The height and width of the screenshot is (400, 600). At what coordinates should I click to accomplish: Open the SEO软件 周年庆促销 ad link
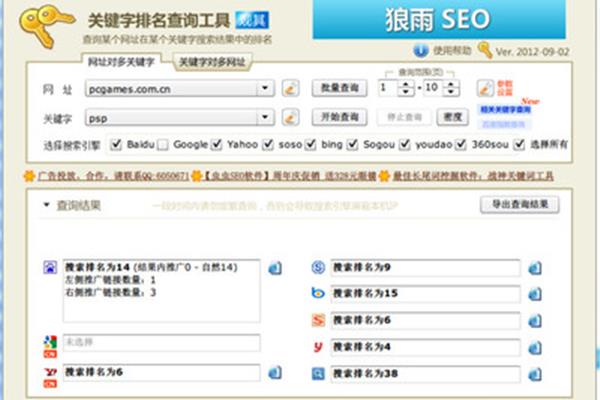coord(289,176)
